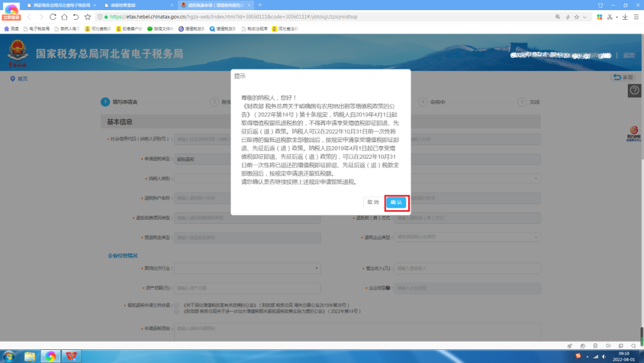Click the floating service icon on right edge
Image resolution: width=644 pixels, height=363 pixels.
(x=634, y=134)
